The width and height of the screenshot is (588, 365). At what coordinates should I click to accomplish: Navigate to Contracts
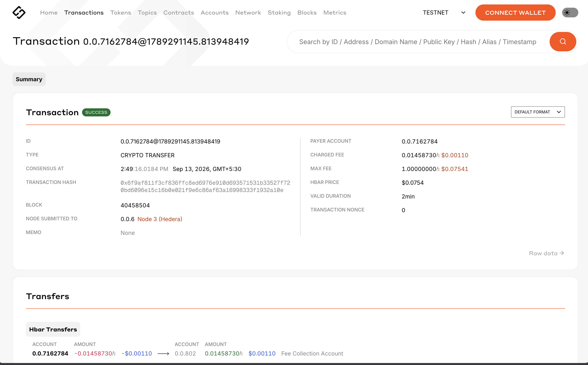(179, 13)
